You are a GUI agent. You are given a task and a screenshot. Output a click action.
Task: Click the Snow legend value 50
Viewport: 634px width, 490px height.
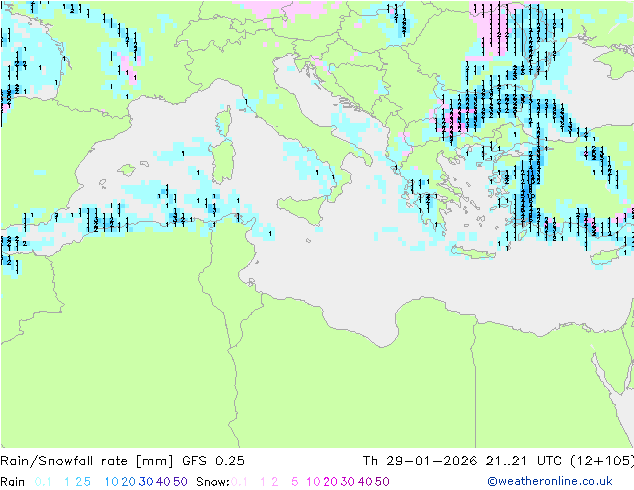click(x=382, y=482)
